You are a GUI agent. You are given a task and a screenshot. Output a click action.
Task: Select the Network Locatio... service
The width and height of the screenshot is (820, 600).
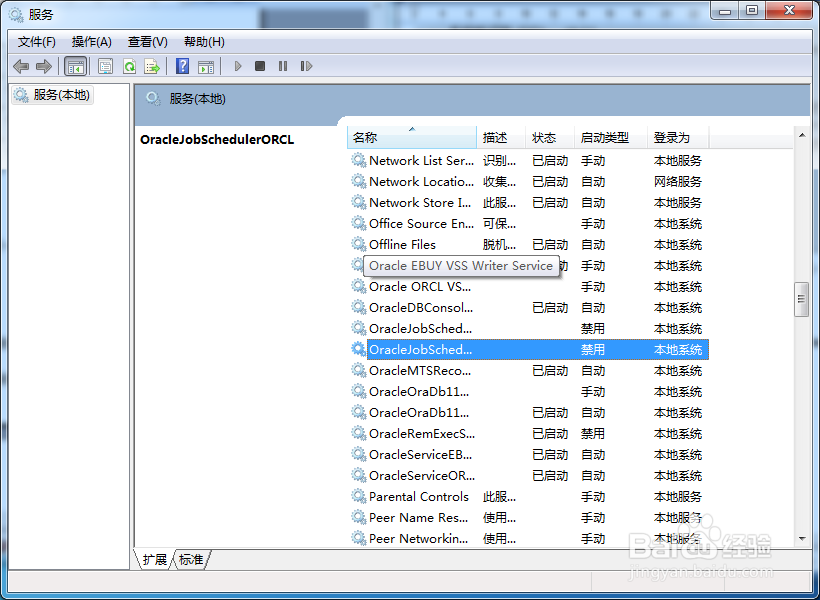pos(528,182)
